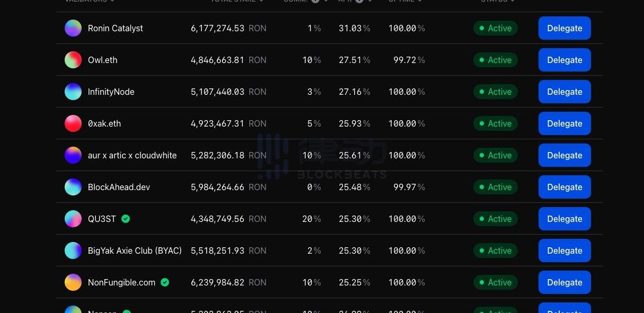Hit Delegate for NonFungible.com
This screenshot has height=313, width=644.
[x=564, y=282]
